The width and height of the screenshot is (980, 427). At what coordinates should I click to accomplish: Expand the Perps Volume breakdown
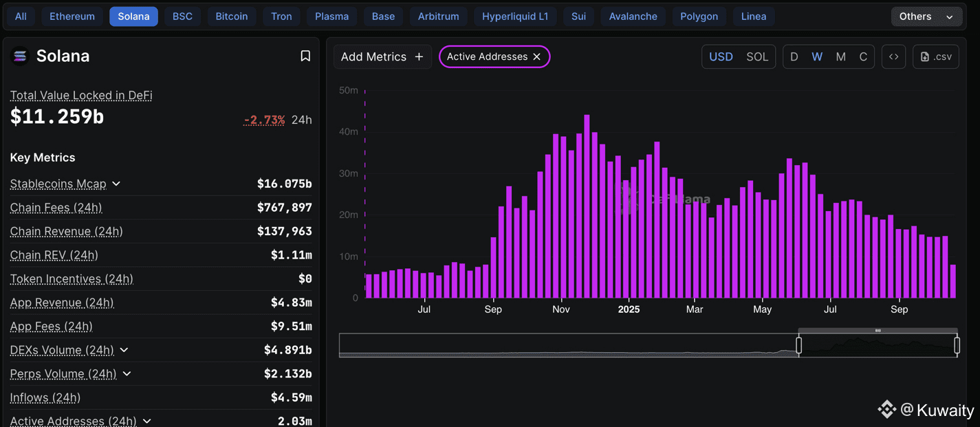click(127, 374)
